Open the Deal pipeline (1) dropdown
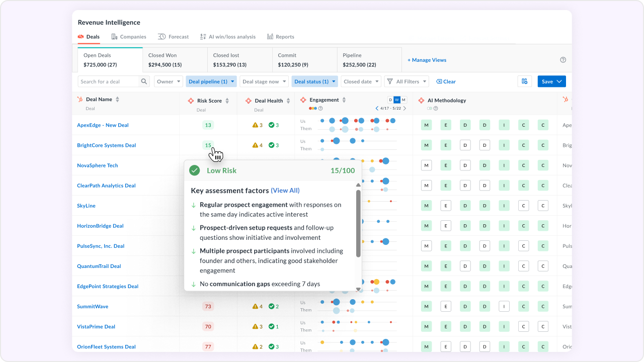The image size is (644, 362). coord(211,81)
